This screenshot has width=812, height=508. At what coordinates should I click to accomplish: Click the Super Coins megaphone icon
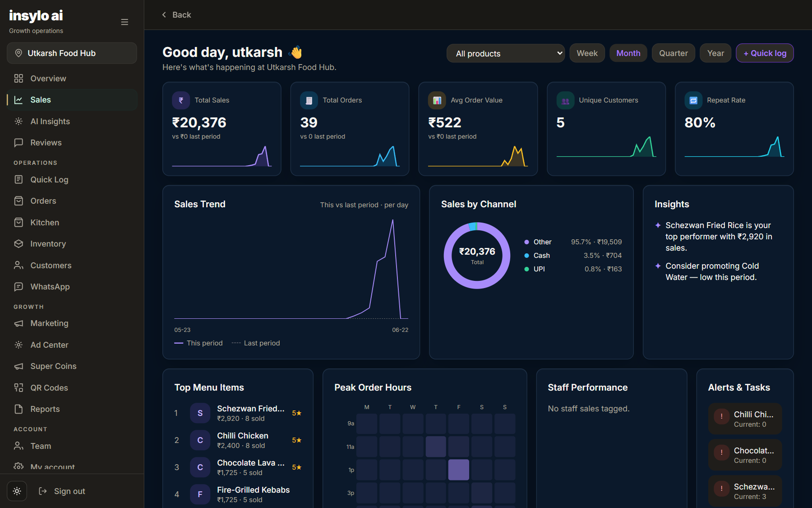coord(18,366)
